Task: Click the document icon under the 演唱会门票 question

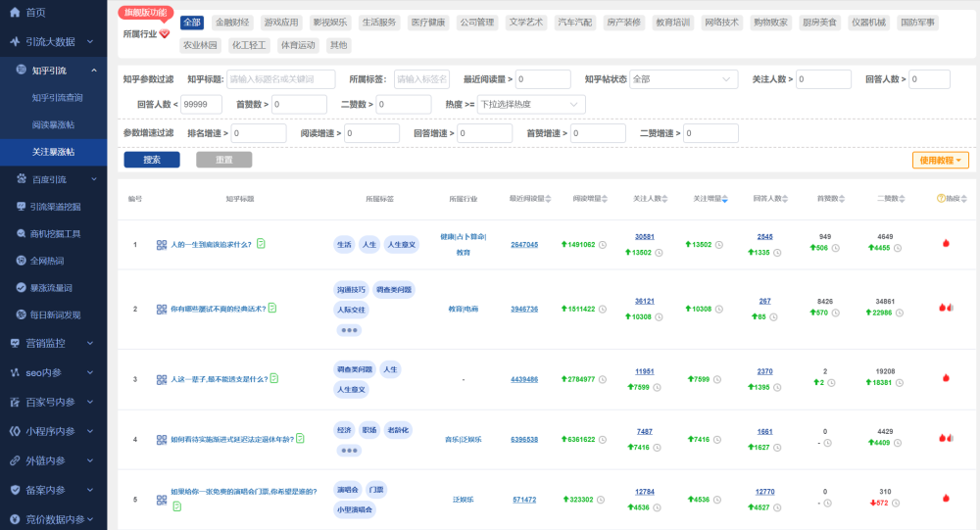Action: 176,506
